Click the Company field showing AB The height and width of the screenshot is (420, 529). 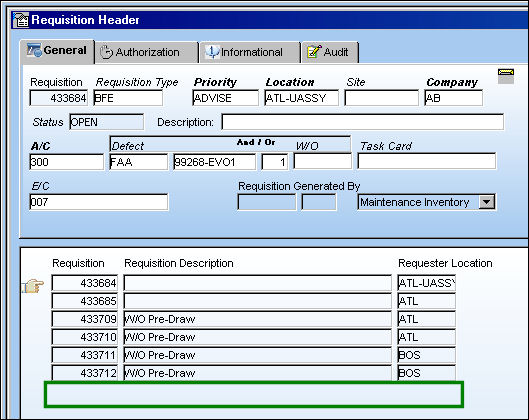click(x=453, y=98)
